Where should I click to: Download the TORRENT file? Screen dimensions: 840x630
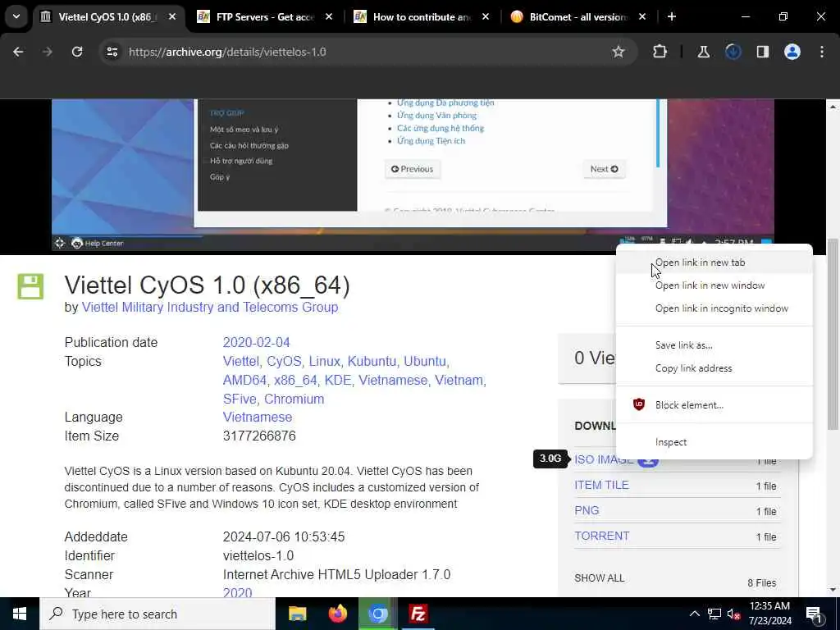click(x=601, y=536)
